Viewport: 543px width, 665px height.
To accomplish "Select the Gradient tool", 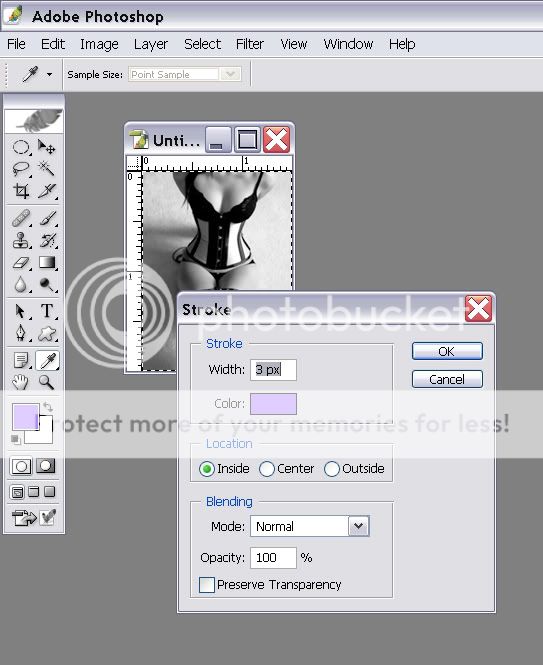I will [x=47, y=263].
